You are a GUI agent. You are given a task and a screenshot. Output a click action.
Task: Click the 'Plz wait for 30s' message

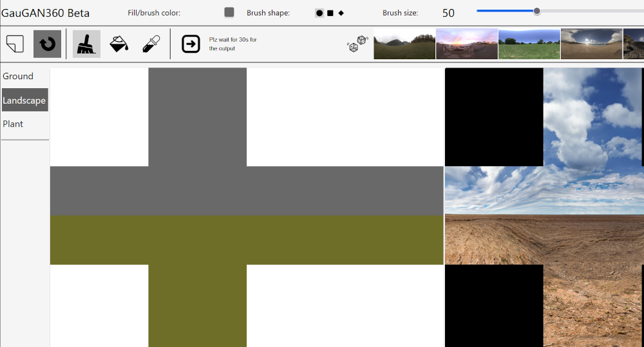pos(232,44)
